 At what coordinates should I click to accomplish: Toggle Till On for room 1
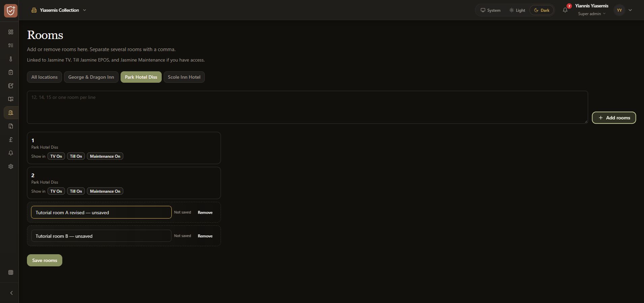76,156
